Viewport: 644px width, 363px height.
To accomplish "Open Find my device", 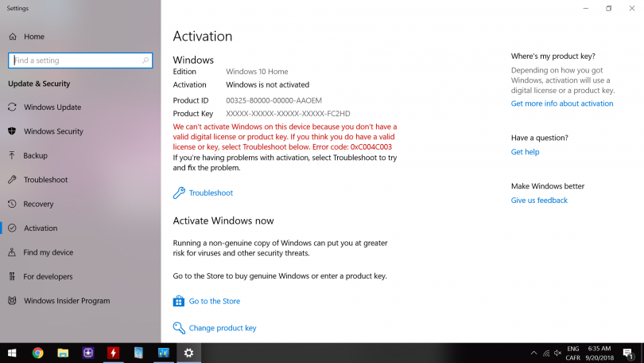I will pyautogui.click(x=48, y=252).
